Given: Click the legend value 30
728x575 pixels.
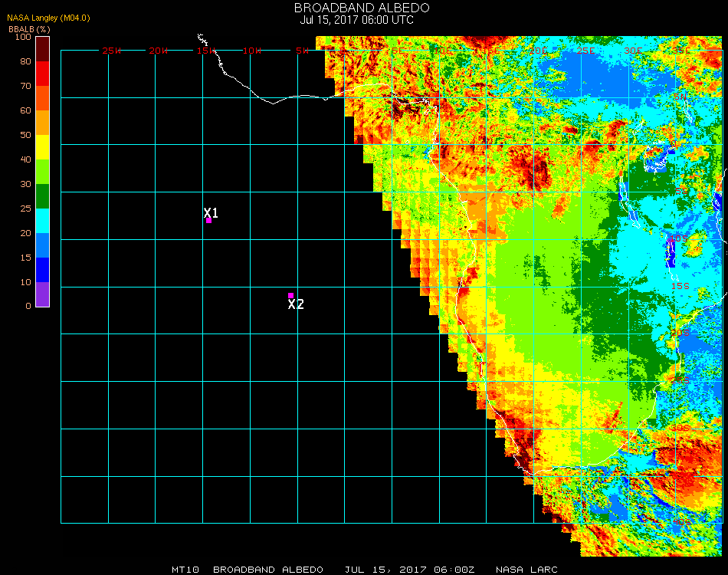Looking at the screenshot, I should [x=25, y=185].
